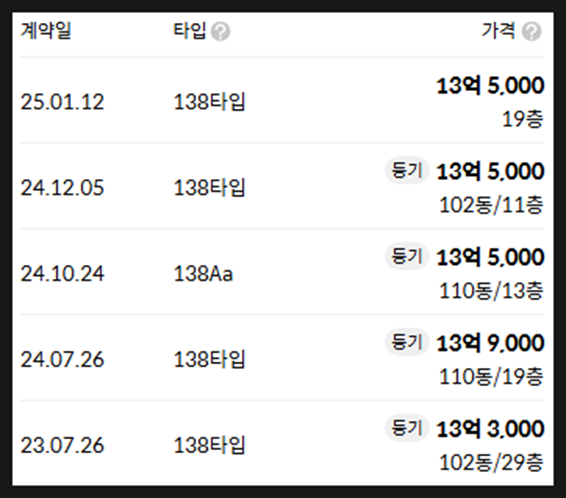This screenshot has width=566, height=498.
Task: Click the 110동/13층 location text
Action: coord(491,291)
